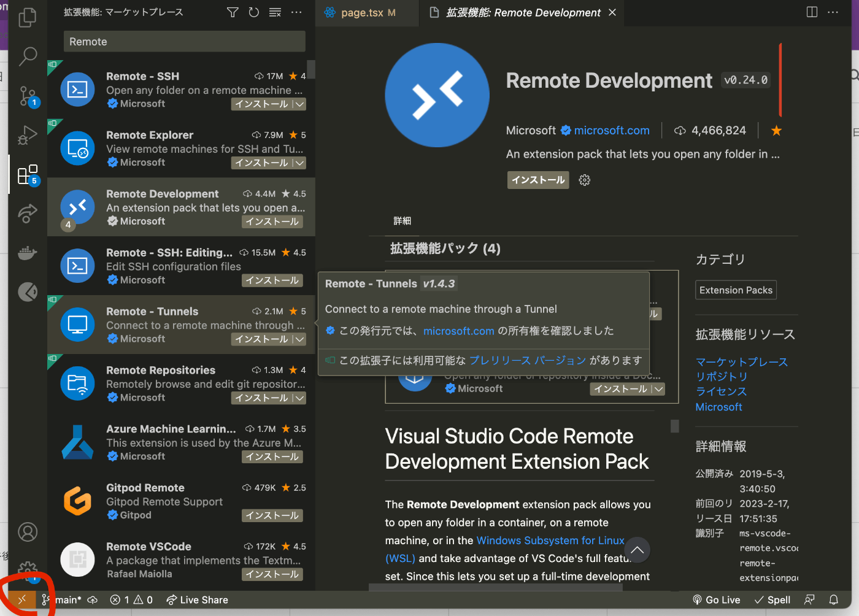Click the details page scrollbar thumb
The image size is (859, 616).
(x=675, y=426)
